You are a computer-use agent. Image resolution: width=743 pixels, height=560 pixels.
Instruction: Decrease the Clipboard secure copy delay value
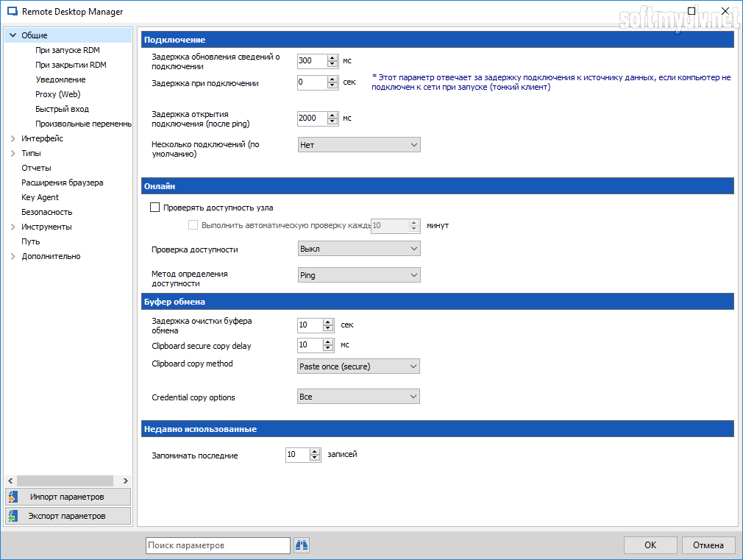(328, 348)
